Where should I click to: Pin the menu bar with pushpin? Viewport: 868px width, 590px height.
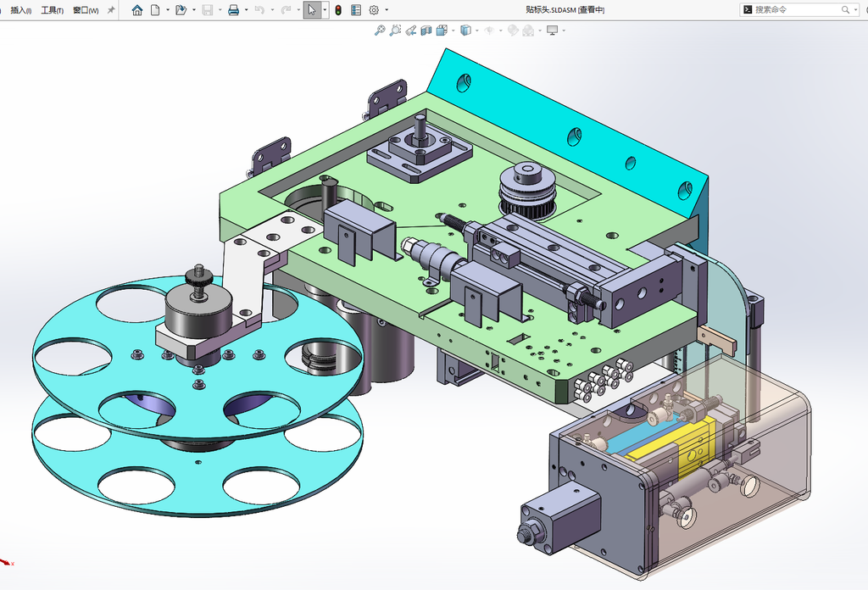click(111, 10)
